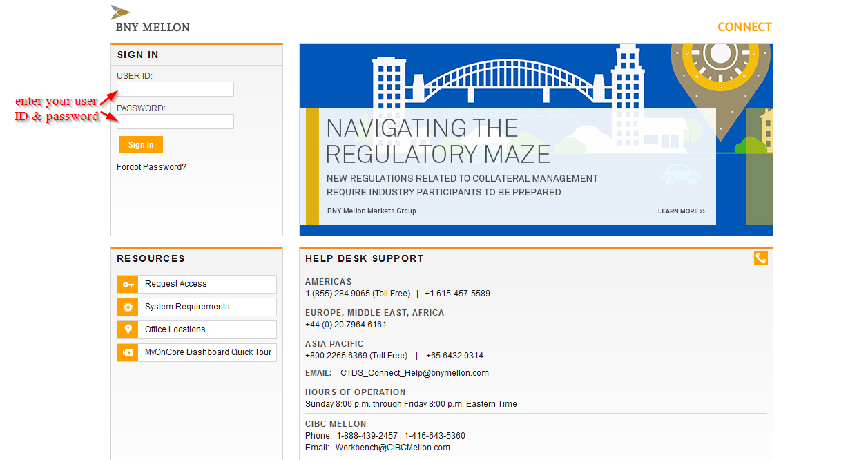The height and width of the screenshot is (460, 868).
Task: Open the Request Access link
Action: [x=175, y=284]
